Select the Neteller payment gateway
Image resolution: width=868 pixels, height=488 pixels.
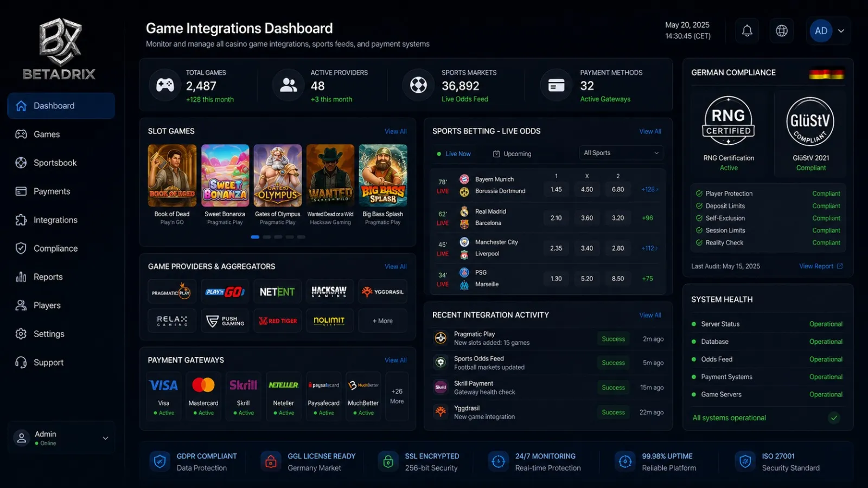[283, 396]
